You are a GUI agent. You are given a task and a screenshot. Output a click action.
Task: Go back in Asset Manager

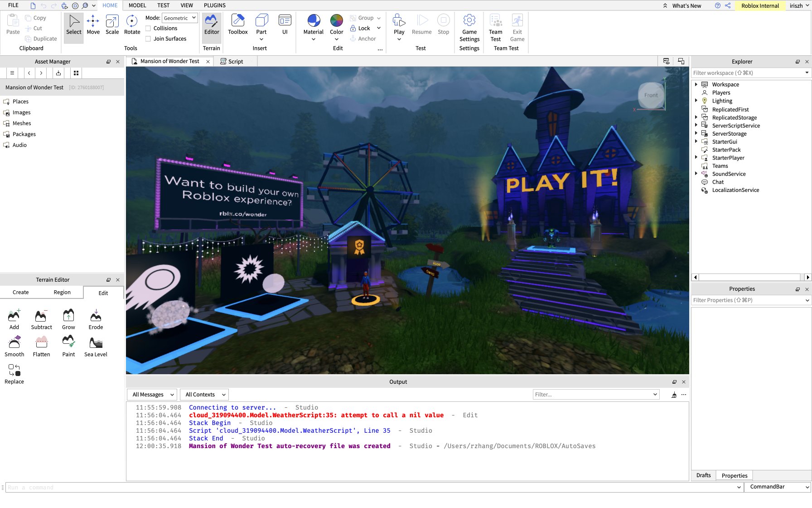[29, 73]
